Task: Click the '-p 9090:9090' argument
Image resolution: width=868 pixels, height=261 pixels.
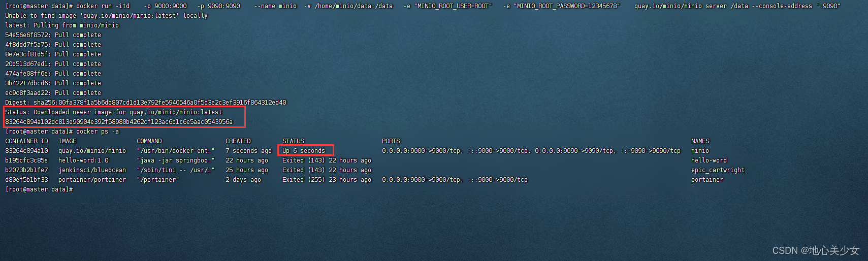Action: point(218,6)
